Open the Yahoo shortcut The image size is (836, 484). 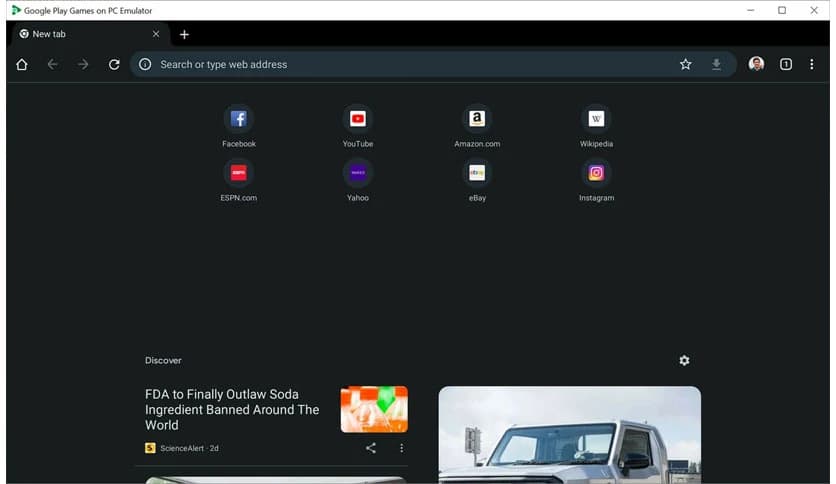coord(358,180)
